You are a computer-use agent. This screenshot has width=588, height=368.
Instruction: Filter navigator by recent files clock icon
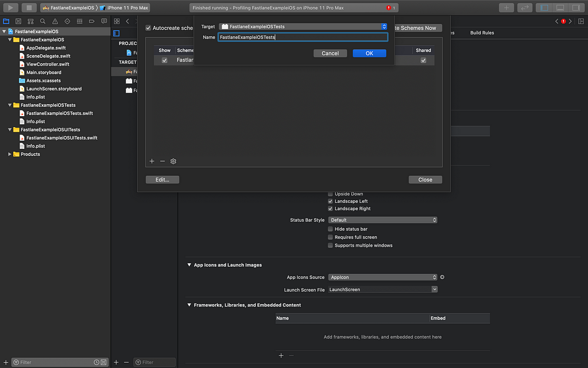click(x=96, y=362)
